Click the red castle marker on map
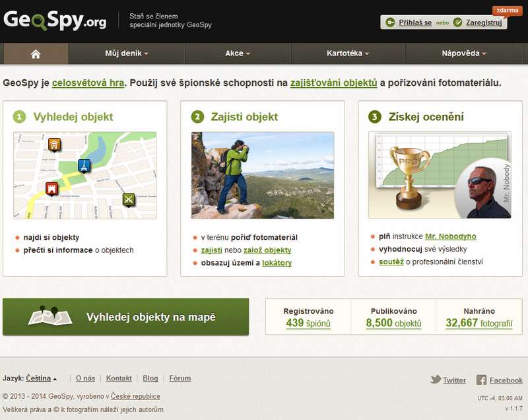The height and width of the screenshot is (420, 528). tap(51, 189)
